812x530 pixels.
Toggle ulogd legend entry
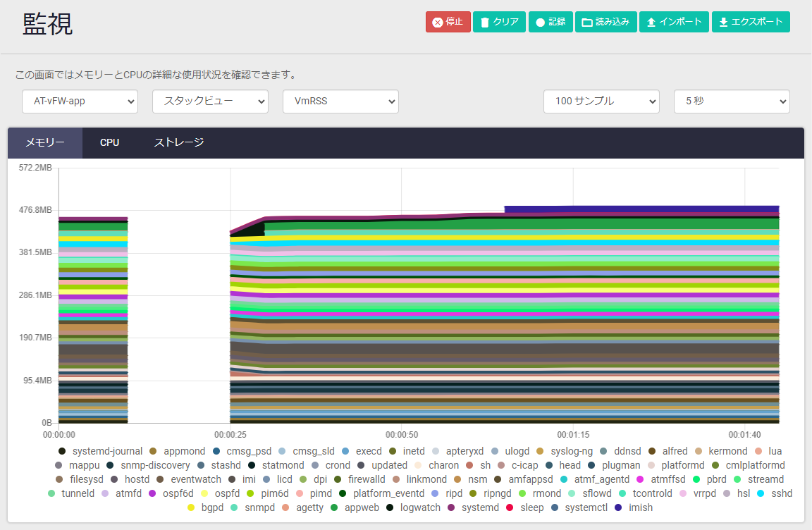pos(510,451)
